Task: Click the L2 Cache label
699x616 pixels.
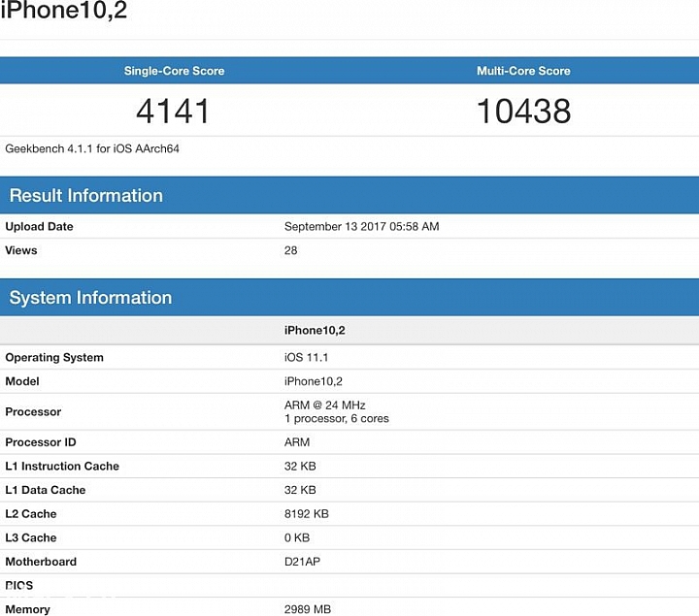Action: tap(31, 513)
